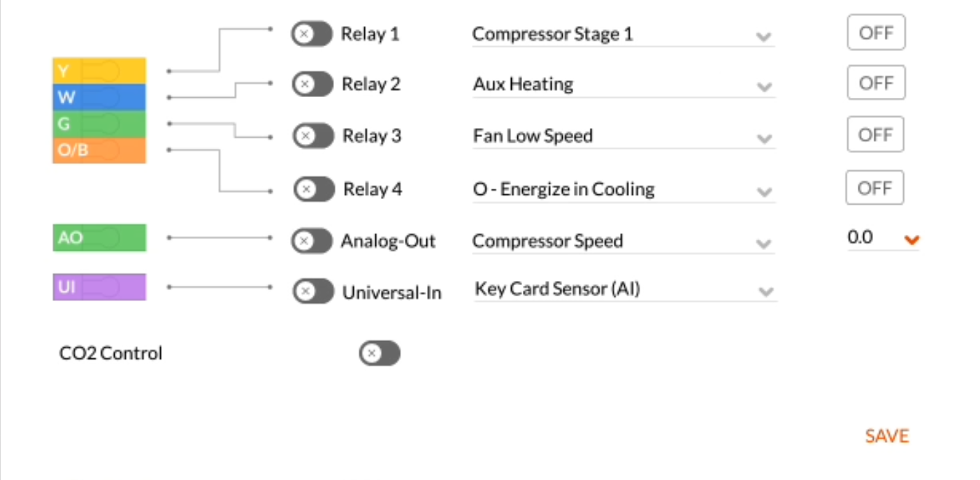Expand the Key Card Sensor (AI) dropdown
980x480 pixels.
[x=626, y=290]
